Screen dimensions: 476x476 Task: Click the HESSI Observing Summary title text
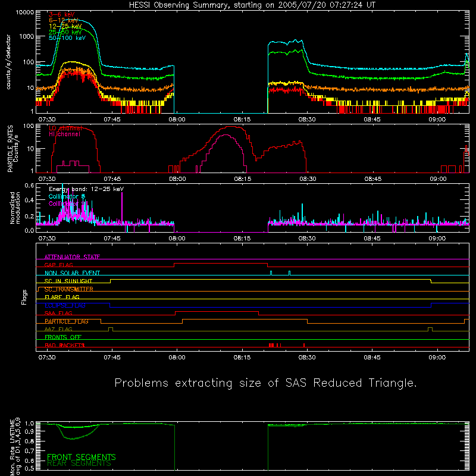252,5
